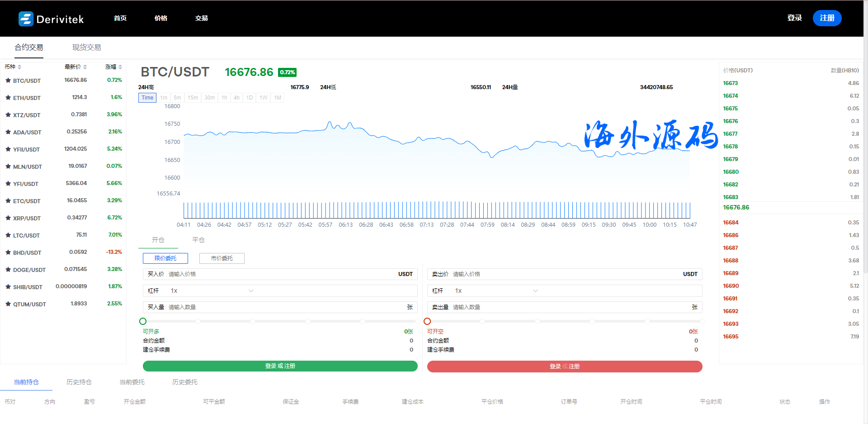The image size is (868, 424).
Task: Select the 15m chart interval
Action: (x=193, y=98)
